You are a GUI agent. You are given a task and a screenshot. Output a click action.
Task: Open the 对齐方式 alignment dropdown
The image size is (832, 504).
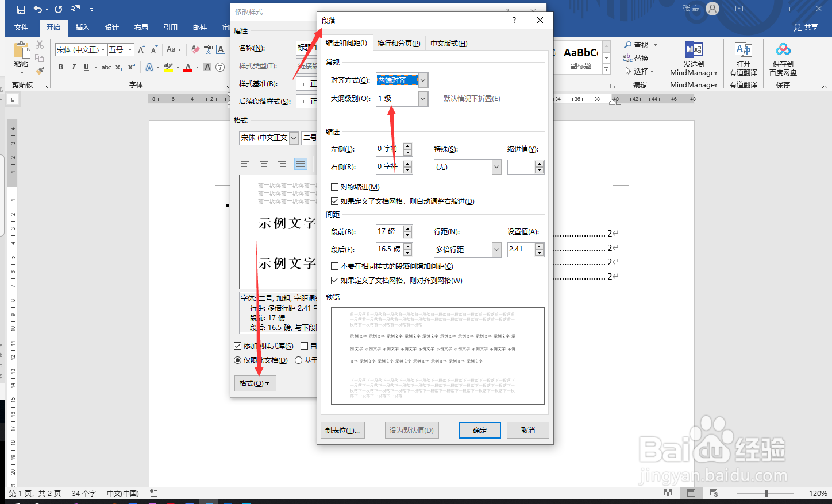[422, 80]
